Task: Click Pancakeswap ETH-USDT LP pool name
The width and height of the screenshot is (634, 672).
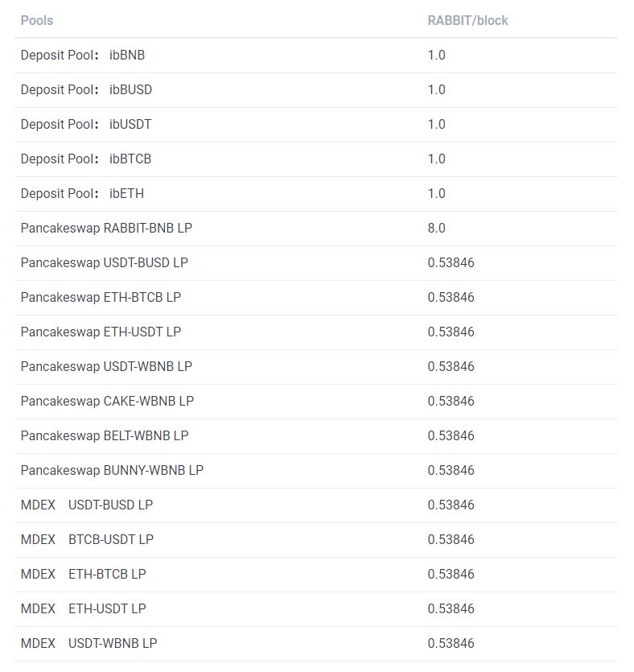Action: tap(101, 332)
